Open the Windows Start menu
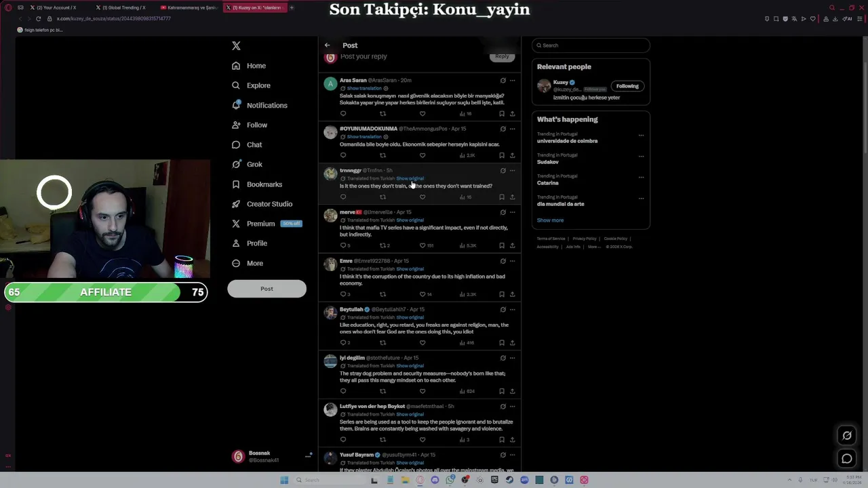868x488 pixels. point(284,480)
